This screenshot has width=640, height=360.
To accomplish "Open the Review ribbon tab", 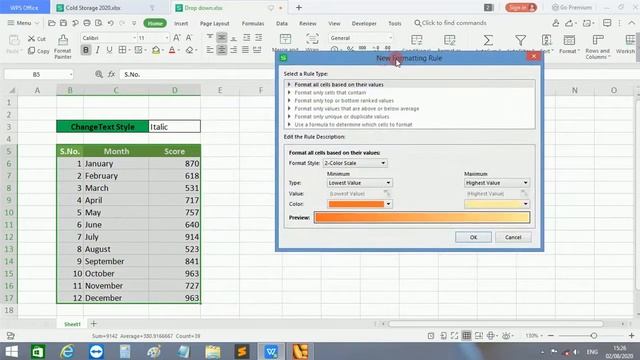I will tap(307, 23).
